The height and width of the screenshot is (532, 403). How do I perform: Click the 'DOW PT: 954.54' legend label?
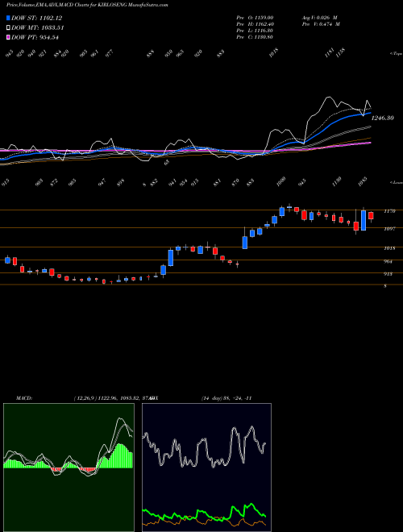pyautogui.click(x=35, y=37)
